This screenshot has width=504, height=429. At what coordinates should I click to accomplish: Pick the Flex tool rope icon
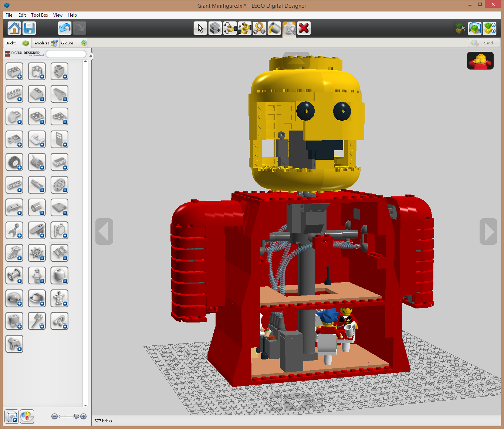click(x=259, y=28)
